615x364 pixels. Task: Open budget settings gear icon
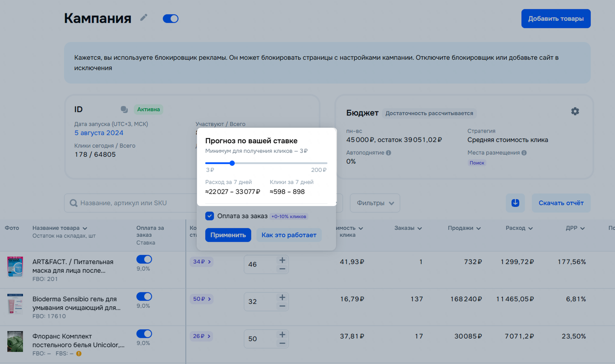tap(575, 111)
